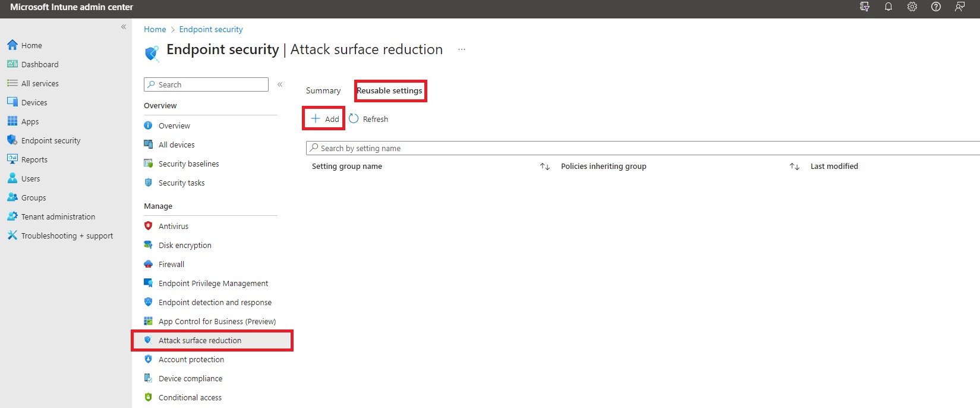Collapse the Endpoint security menu pane

tap(280, 84)
